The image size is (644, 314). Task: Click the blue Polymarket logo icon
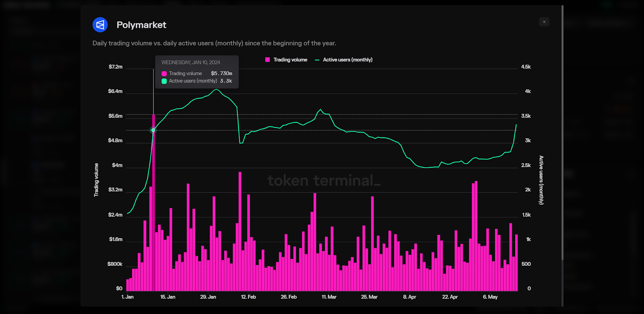click(x=100, y=25)
